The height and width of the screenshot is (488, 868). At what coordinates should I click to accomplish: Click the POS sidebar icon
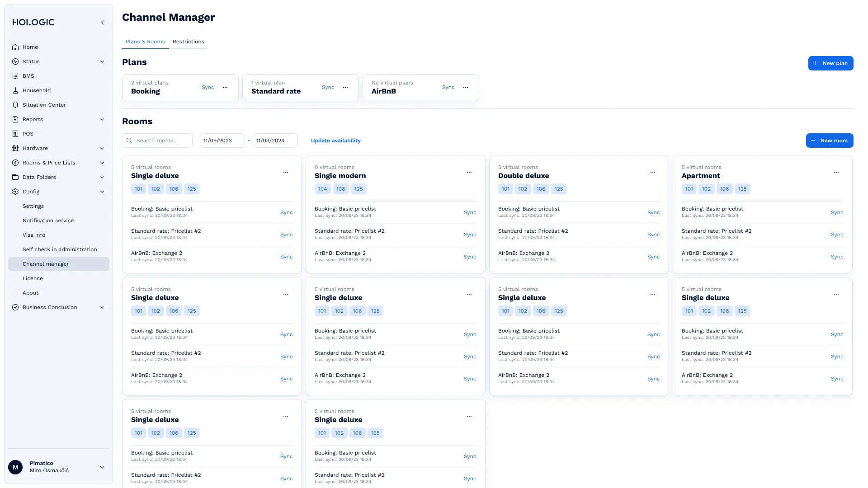(x=15, y=134)
